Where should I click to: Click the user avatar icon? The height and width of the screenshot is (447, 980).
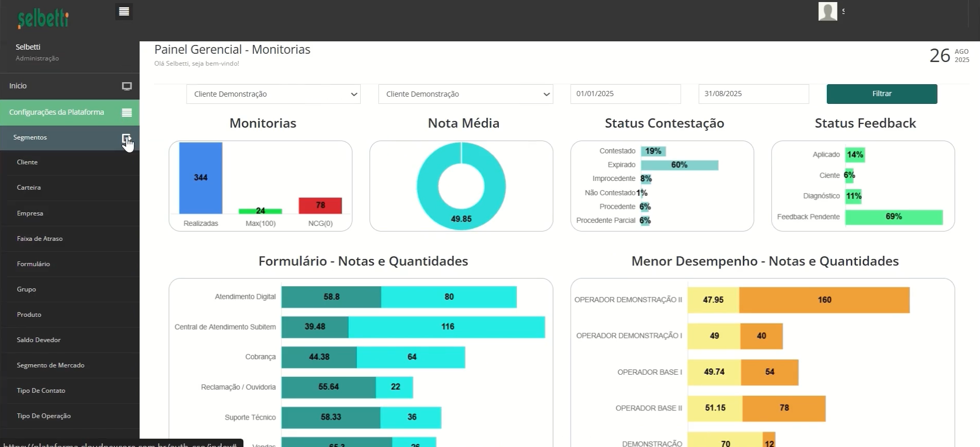point(828,11)
